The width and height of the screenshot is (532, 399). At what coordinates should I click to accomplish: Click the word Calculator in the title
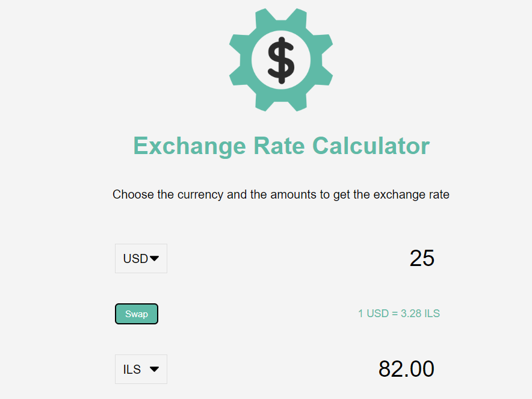click(x=371, y=146)
